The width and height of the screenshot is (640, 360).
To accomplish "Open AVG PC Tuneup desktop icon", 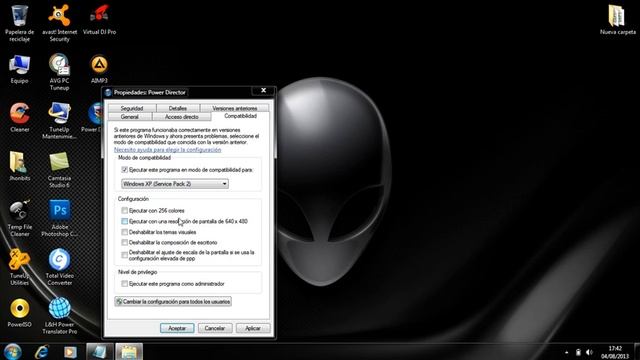I will coord(60,72).
